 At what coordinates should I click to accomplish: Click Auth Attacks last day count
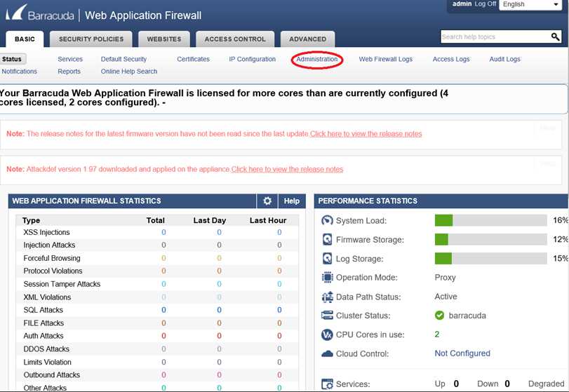point(219,336)
